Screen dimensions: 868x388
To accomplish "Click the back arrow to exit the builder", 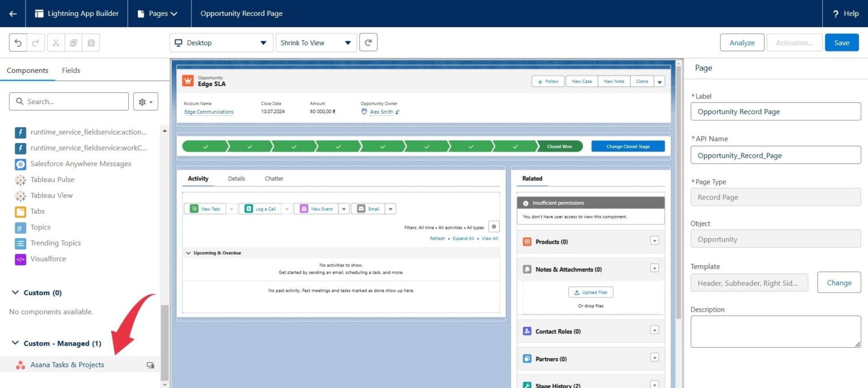I will pyautogui.click(x=12, y=13).
